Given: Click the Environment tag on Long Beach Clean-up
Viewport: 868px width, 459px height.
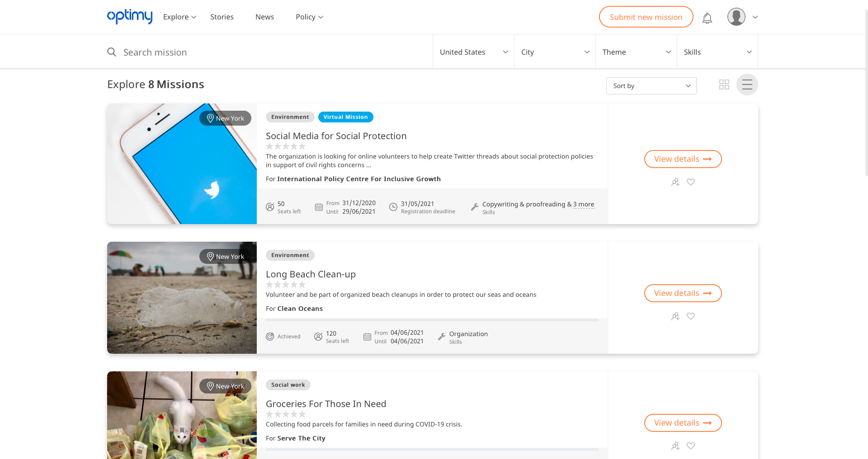Looking at the screenshot, I should click(290, 255).
